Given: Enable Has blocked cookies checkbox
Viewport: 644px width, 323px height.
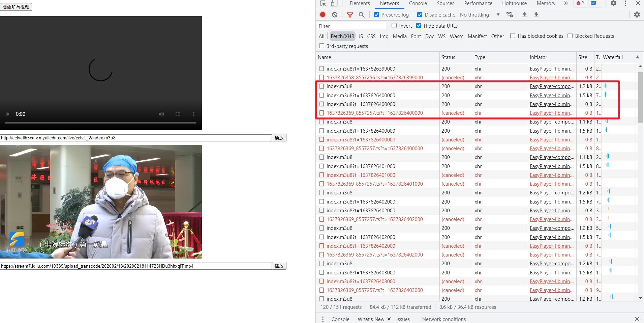Looking at the screenshot, I should pyautogui.click(x=513, y=36).
